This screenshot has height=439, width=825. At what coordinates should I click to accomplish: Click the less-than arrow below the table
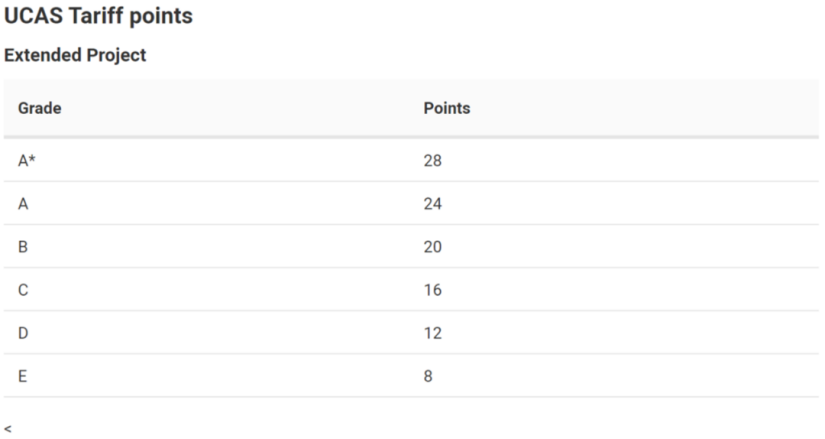tap(8, 429)
